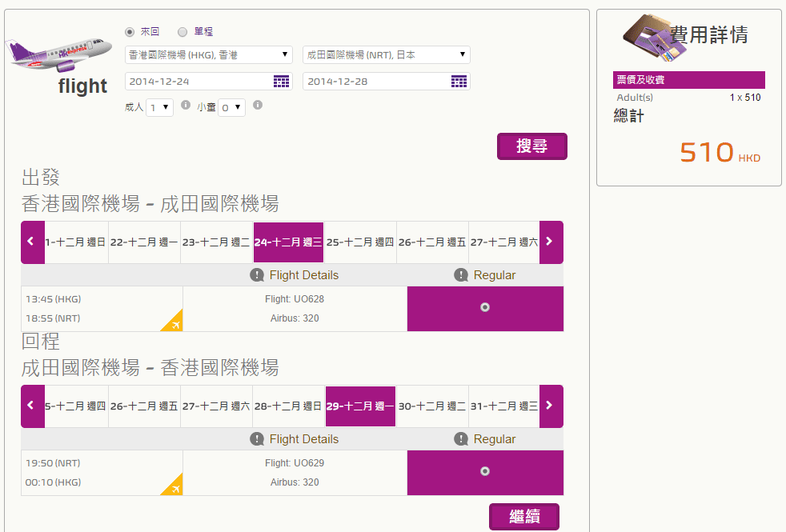This screenshot has height=532, width=786.
Task: Click outbound Flight Details alert icon
Action: pyautogui.click(x=257, y=275)
